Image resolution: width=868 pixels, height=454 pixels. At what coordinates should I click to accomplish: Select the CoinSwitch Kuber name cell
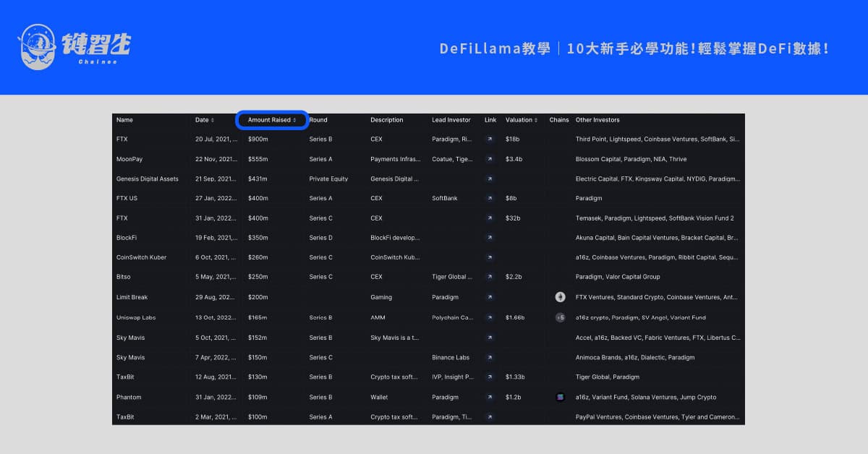click(x=142, y=257)
